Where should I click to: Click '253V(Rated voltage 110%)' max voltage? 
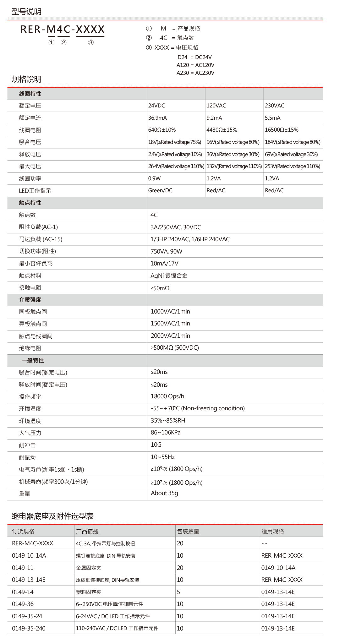293,166
